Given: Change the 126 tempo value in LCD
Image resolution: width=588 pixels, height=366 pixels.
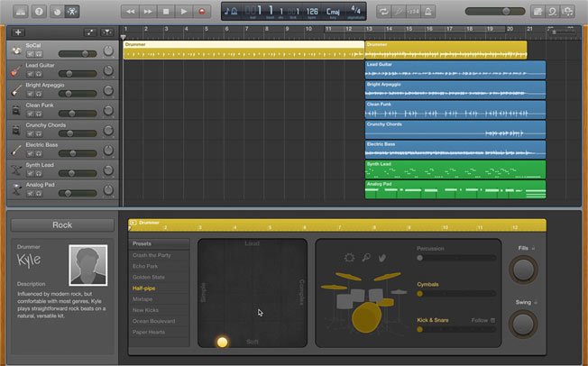Looking at the screenshot, I should tap(312, 12).
